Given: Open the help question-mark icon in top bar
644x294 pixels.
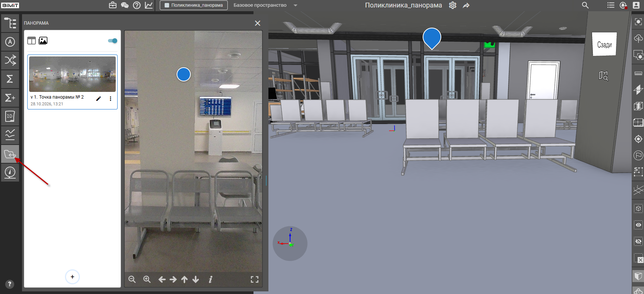Looking at the screenshot, I should pos(137,5).
